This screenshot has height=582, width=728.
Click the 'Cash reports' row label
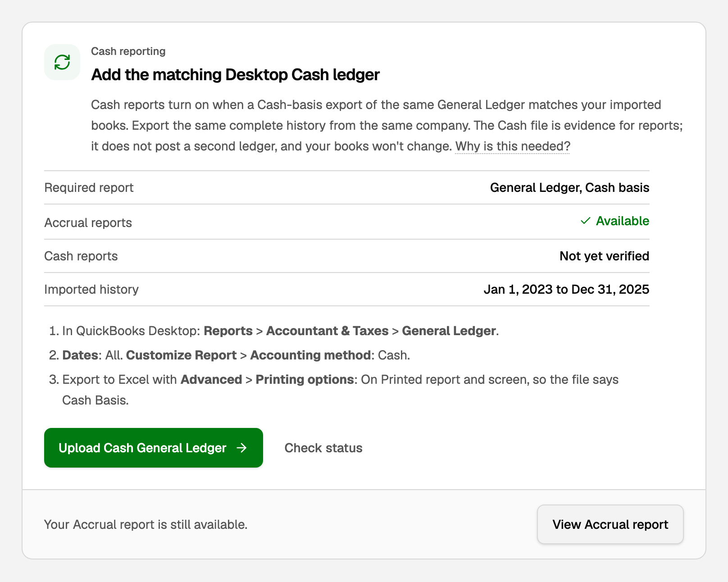pos(81,256)
